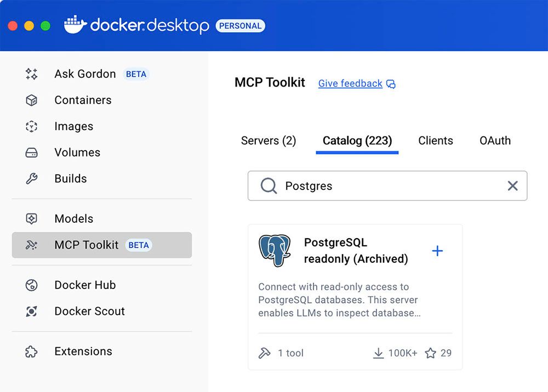
Task: Click the Builds wrench icon
Action: click(x=31, y=178)
